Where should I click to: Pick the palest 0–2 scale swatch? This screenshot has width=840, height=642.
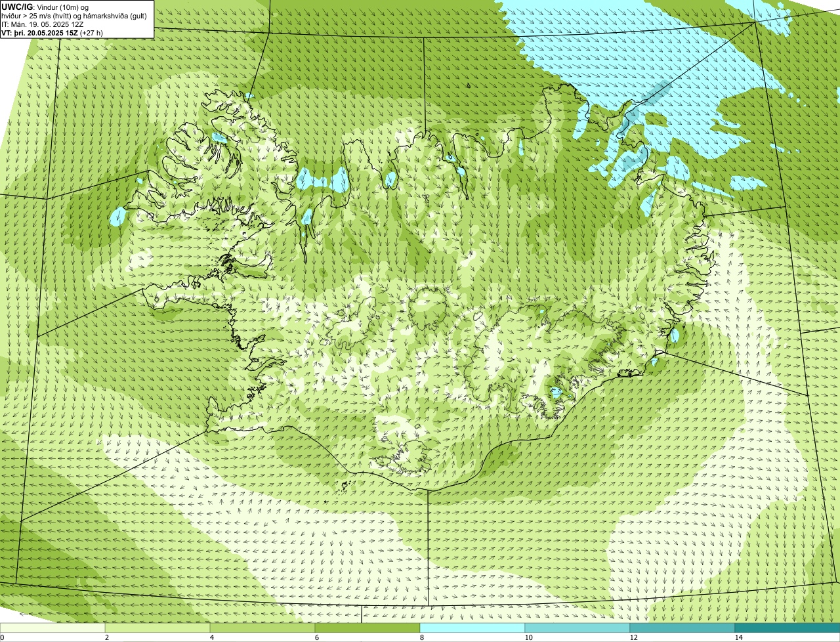(x=52, y=628)
